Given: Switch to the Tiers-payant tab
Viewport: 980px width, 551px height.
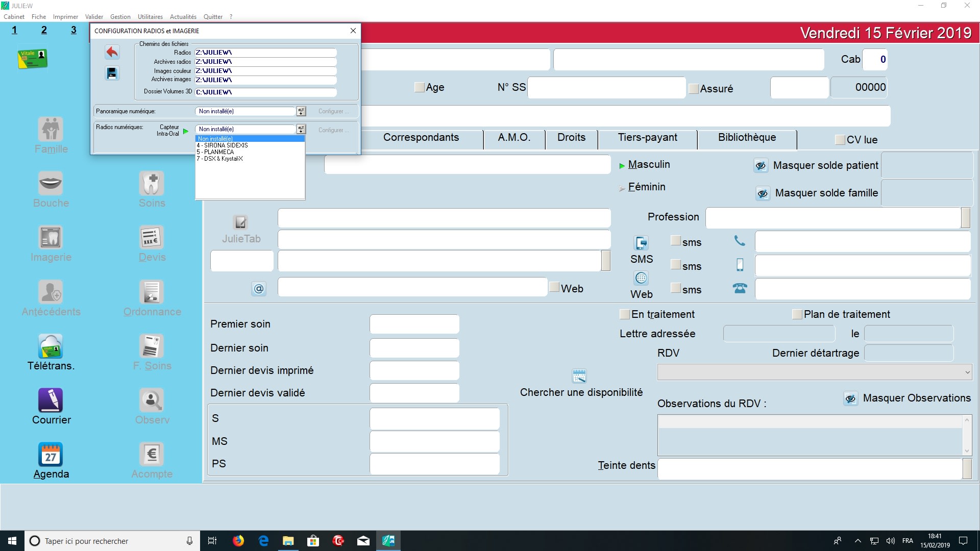Looking at the screenshot, I should click(647, 138).
